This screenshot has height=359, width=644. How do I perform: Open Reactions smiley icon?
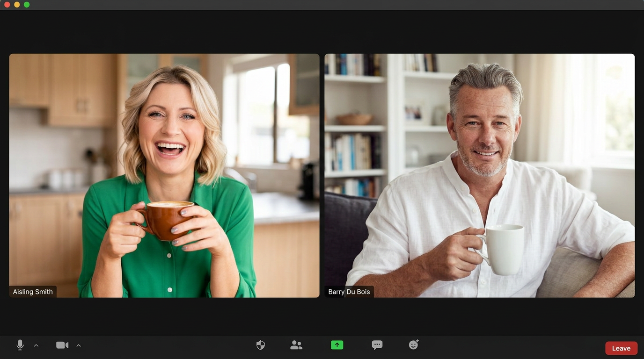[x=414, y=345]
